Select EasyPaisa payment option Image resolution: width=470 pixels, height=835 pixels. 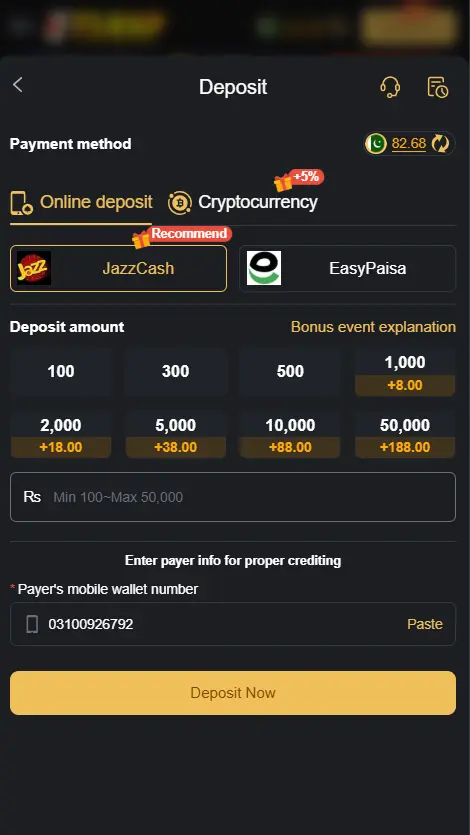(x=348, y=268)
